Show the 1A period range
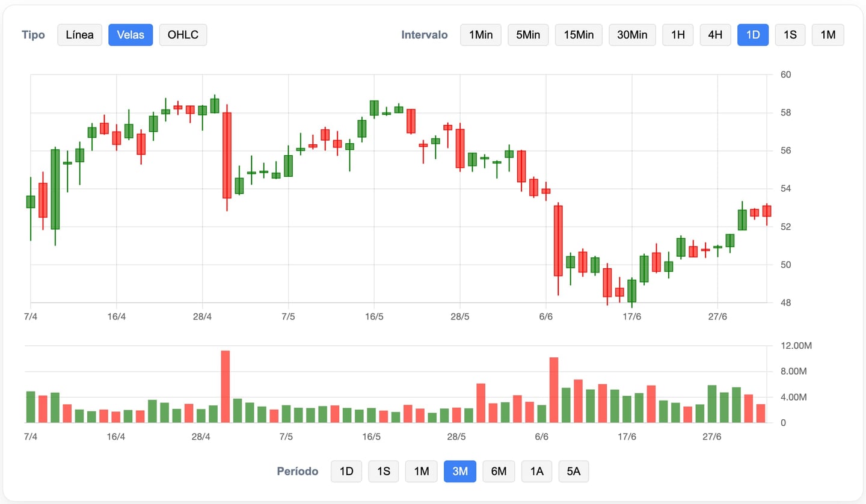This screenshot has height=504, width=866. click(x=536, y=472)
